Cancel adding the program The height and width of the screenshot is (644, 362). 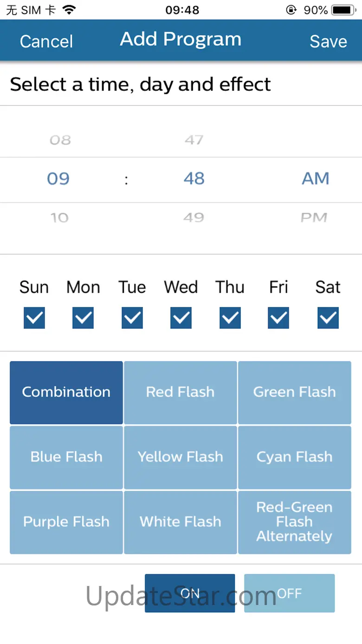point(46,41)
